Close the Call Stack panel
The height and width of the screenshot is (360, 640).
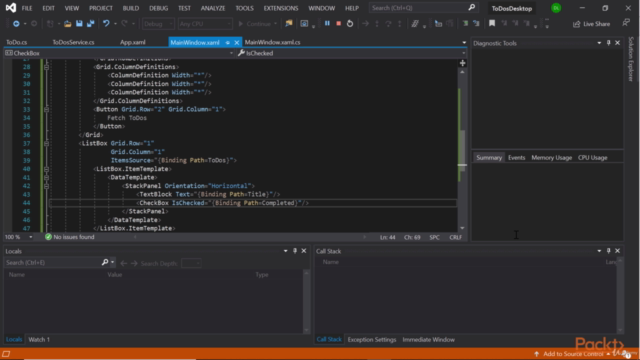618,251
